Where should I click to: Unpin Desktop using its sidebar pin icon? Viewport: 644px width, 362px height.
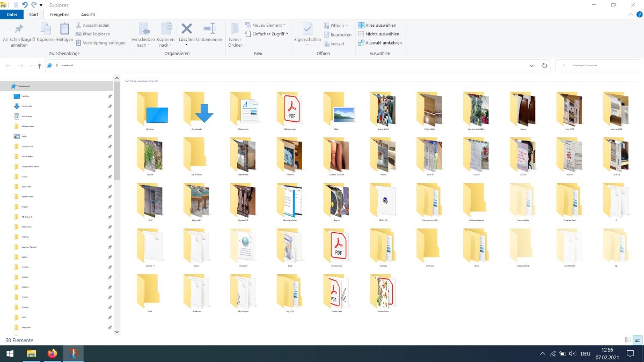(x=109, y=96)
